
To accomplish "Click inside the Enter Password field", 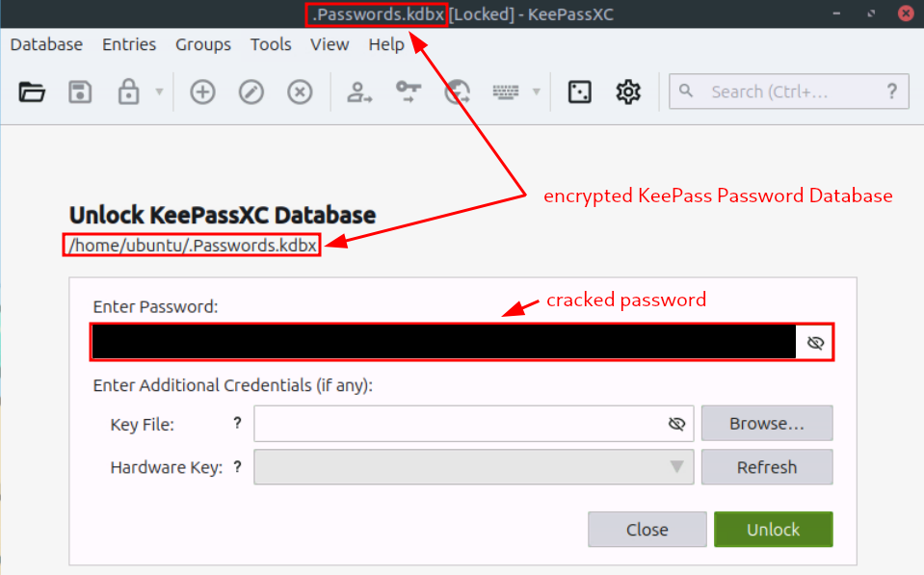I will pos(434,342).
